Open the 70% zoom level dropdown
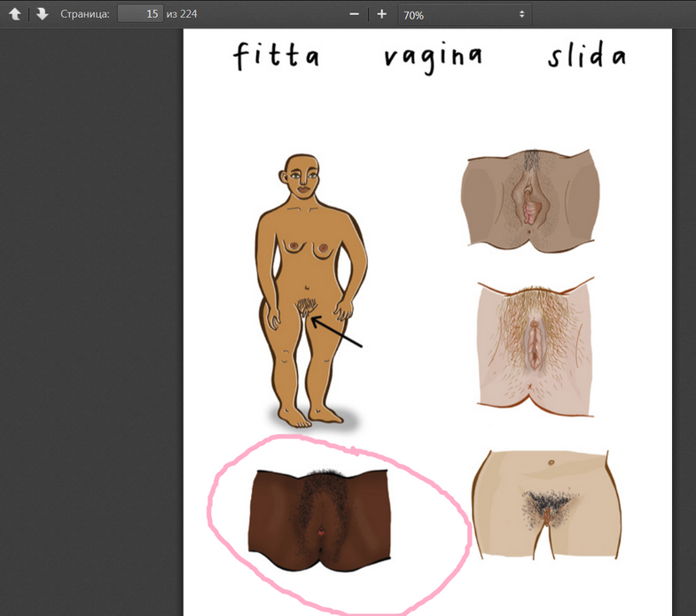The image size is (696, 616). (463, 14)
